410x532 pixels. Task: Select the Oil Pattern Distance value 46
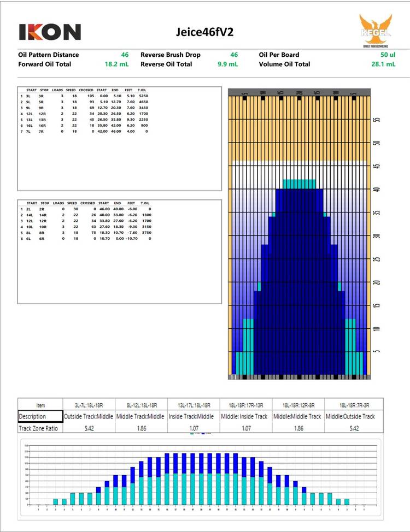125,55
